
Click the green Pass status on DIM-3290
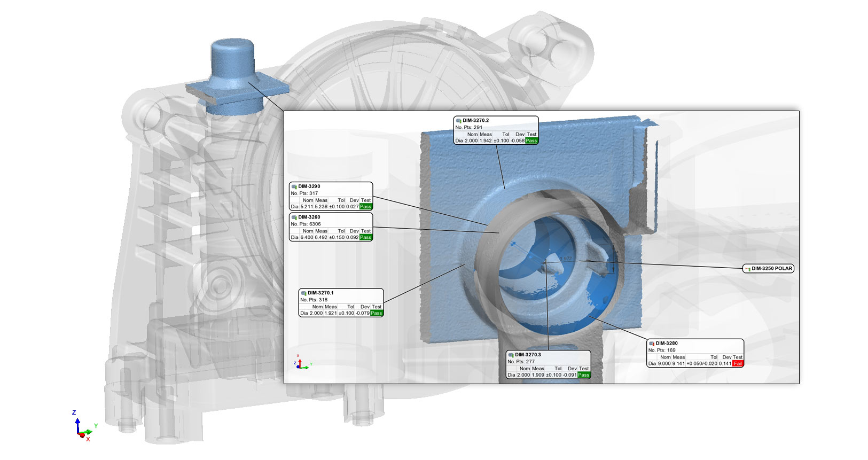coord(366,206)
